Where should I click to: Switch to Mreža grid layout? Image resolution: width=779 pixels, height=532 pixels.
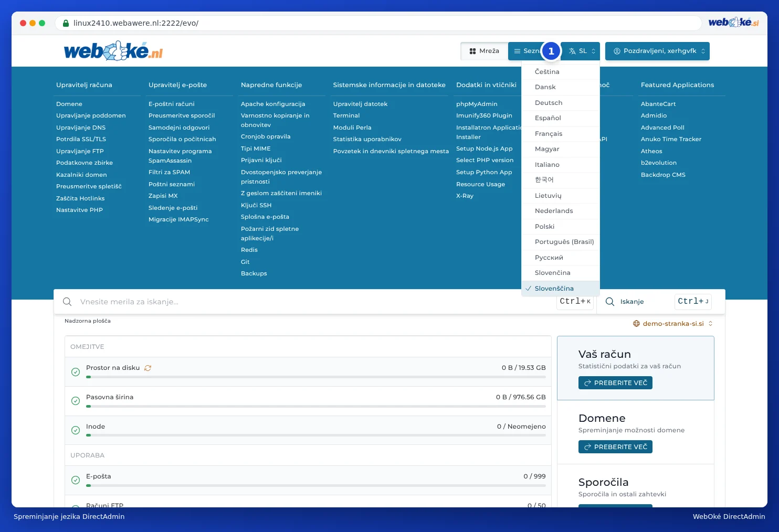click(484, 51)
